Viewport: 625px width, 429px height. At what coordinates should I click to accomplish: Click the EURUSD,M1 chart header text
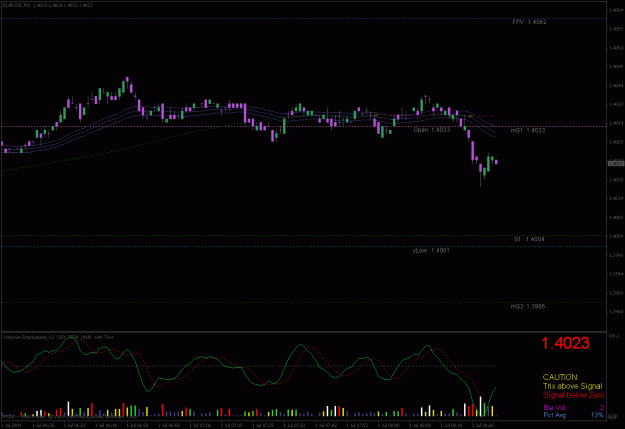(x=47, y=5)
